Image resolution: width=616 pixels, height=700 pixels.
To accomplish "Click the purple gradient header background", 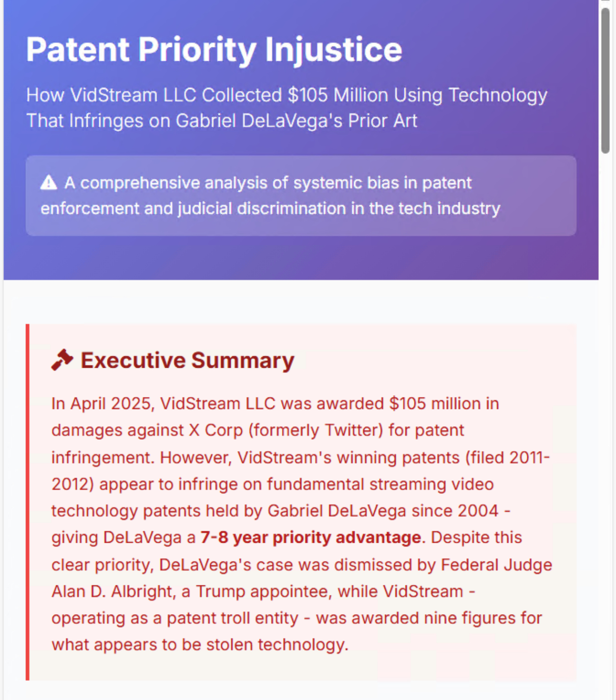I will pos(301,258).
